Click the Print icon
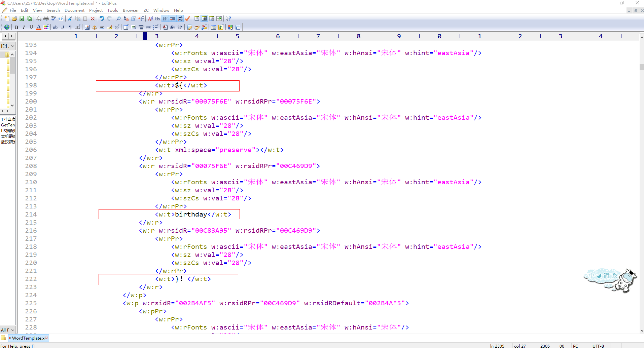This screenshot has width=644, height=348. (46, 18)
